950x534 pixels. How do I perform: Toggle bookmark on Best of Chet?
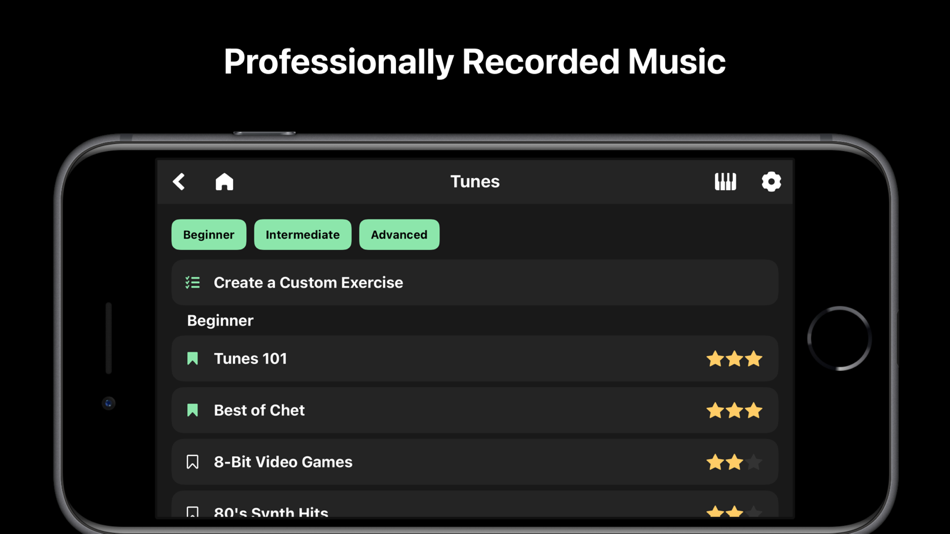[193, 410]
